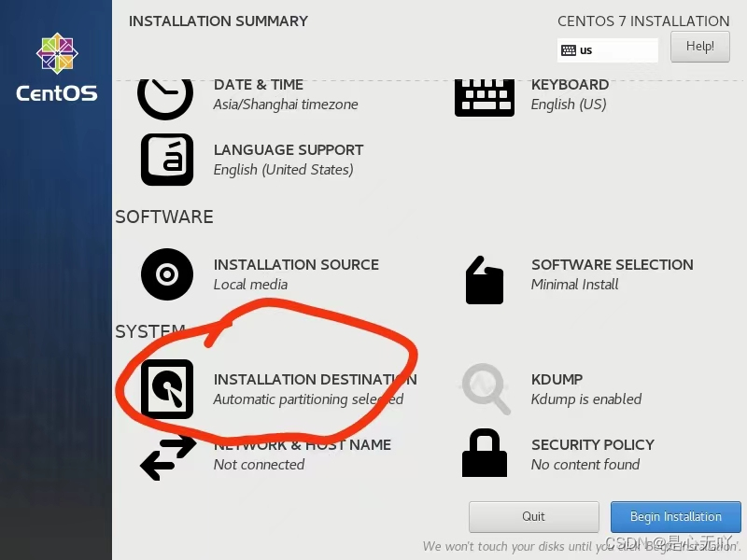Open the Security Policy lock icon

pos(485,453)
